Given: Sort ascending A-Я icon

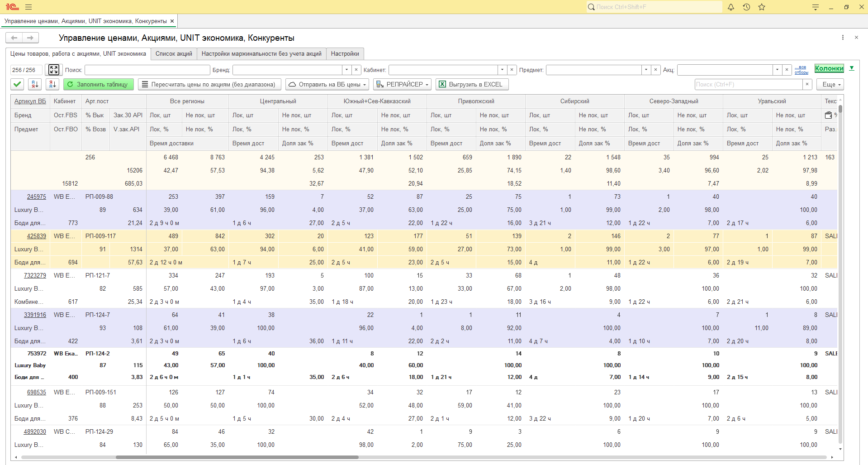Looking at the screenshot, I should tap(35, 84).
